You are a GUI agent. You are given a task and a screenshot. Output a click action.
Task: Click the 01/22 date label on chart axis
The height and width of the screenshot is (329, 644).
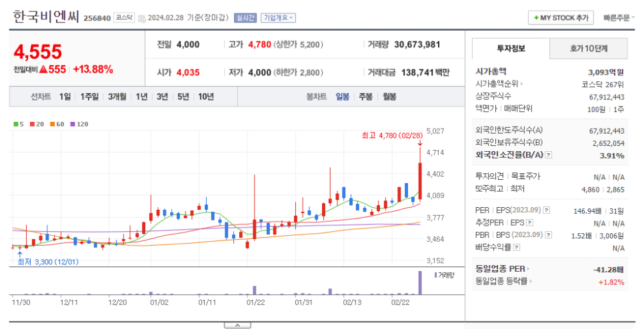255,302
